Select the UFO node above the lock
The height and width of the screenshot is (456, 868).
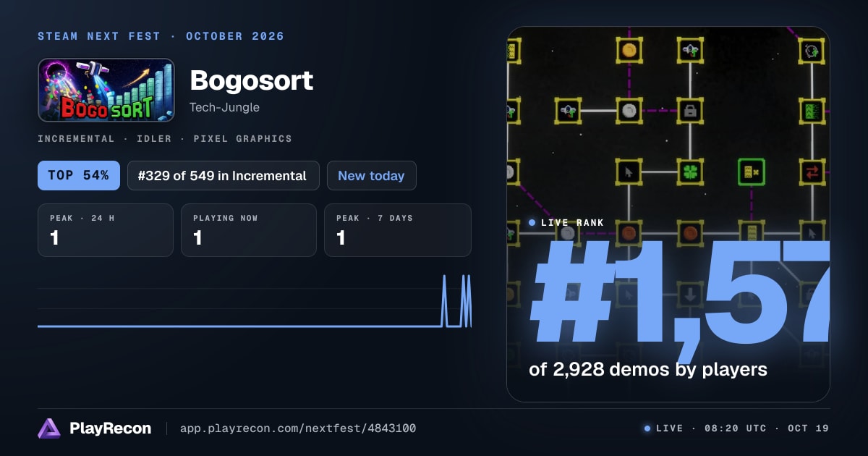(x=690, y=50)
